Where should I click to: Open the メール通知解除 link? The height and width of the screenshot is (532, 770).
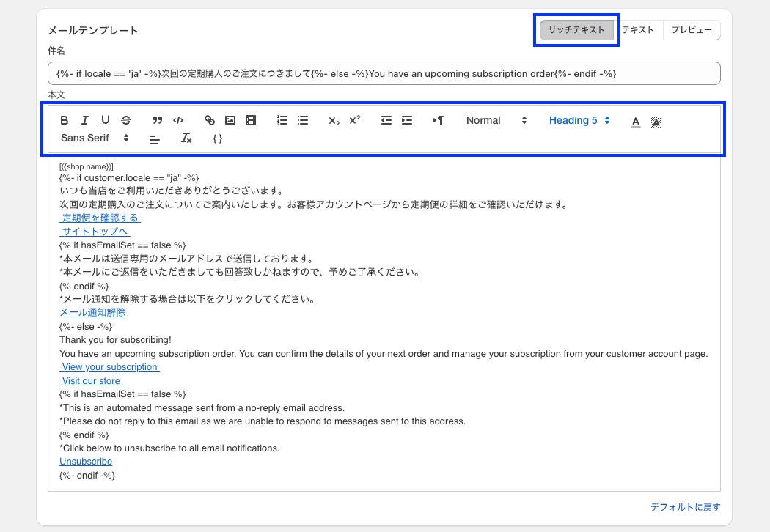pos(93,312)
